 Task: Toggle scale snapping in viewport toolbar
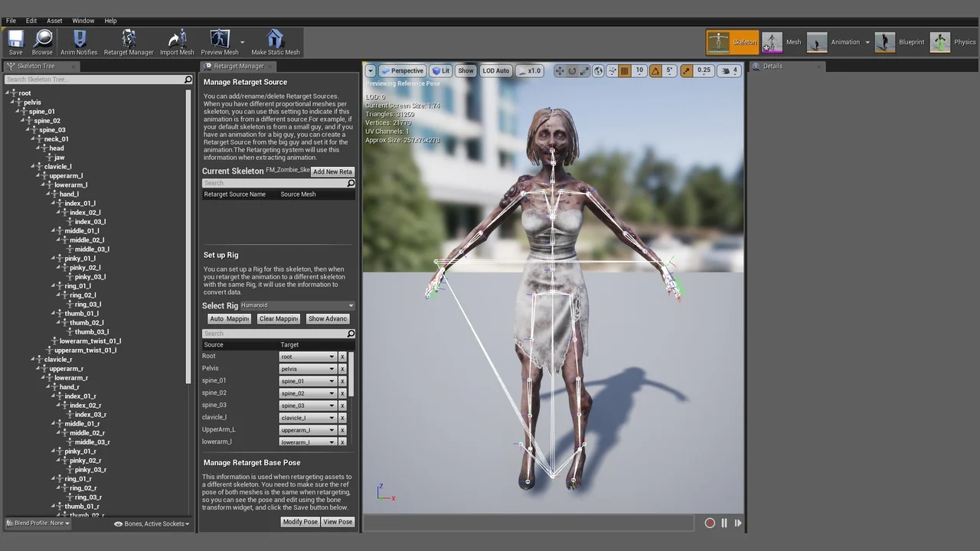pos(686,71)
